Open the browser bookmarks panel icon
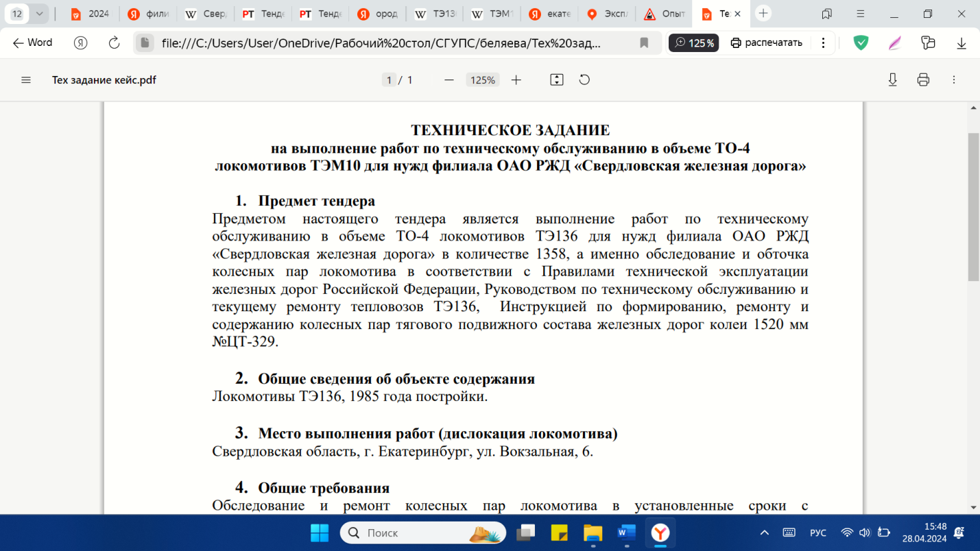This screenshot has width=980, height=551. coord(827,14)
